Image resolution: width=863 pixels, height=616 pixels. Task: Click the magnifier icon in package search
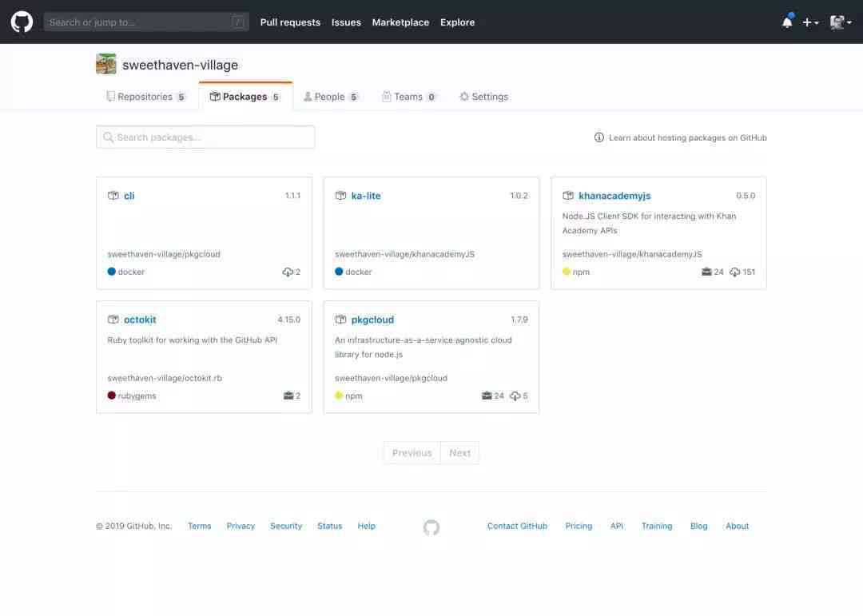point(109,137)
